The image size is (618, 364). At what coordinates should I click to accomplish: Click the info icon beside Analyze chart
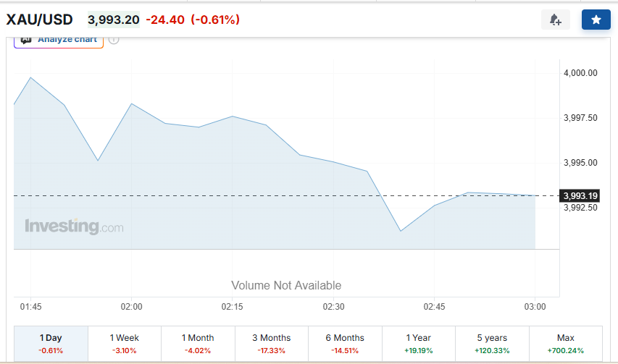coord(114,40)
